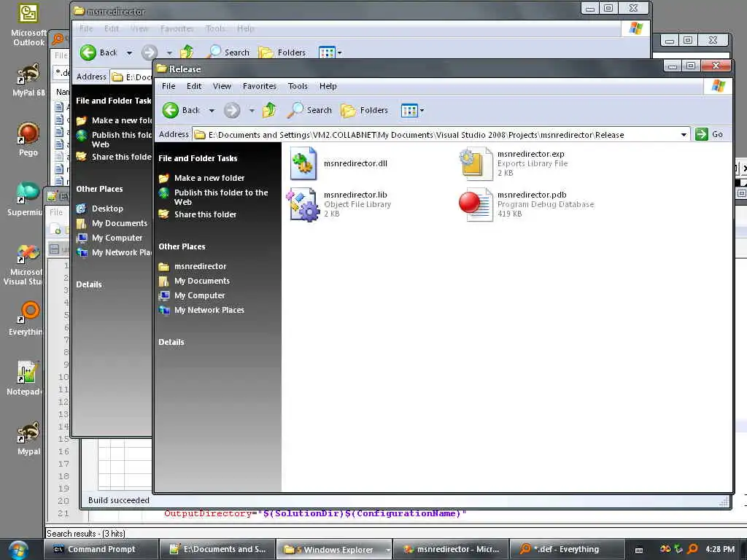Viewport: 747px width, 560px height.
Task: Collapse File and Folder Tasks header in Release
Action: pos(198,158)
